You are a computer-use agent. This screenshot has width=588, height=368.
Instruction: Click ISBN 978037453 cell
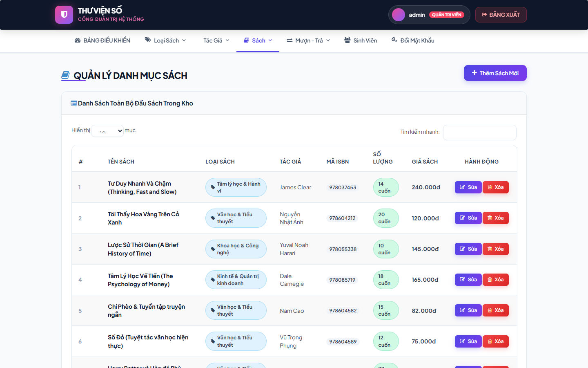tap(343, 187)
